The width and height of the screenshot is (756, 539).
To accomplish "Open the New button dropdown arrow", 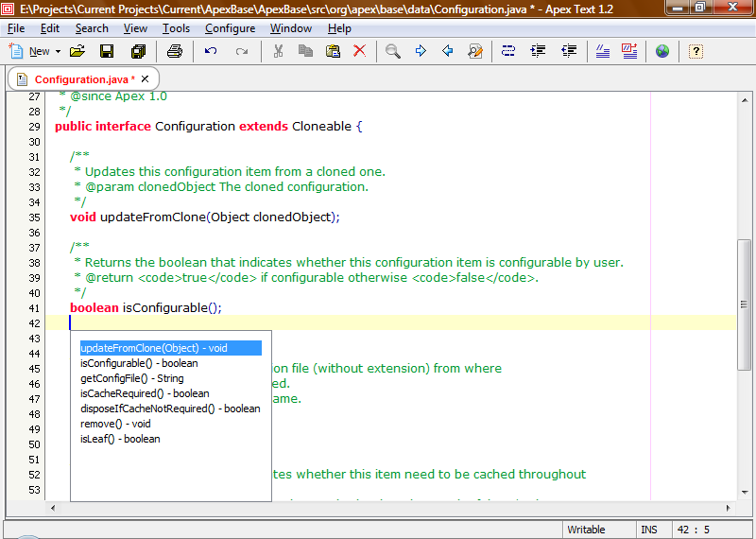I will [58, 51].
